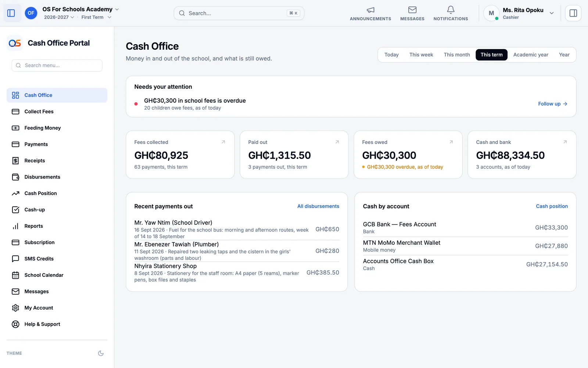The image size is (588, 368).
Task: Click the Messages envelope icon in the sidebar
Action: click(15, 291)
